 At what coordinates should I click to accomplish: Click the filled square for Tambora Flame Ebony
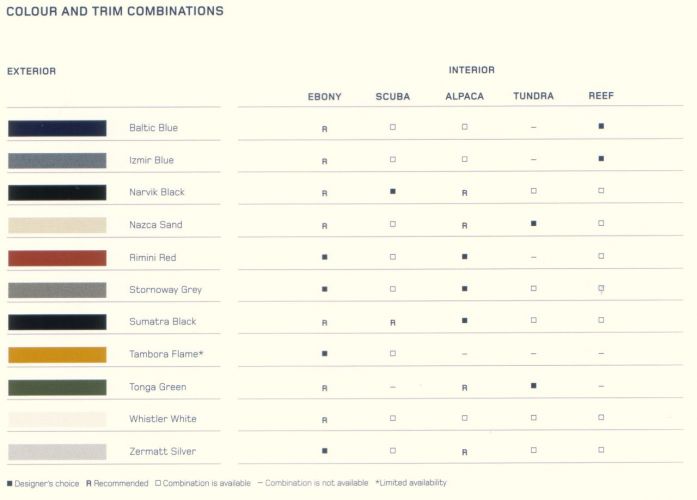point(324,354)
